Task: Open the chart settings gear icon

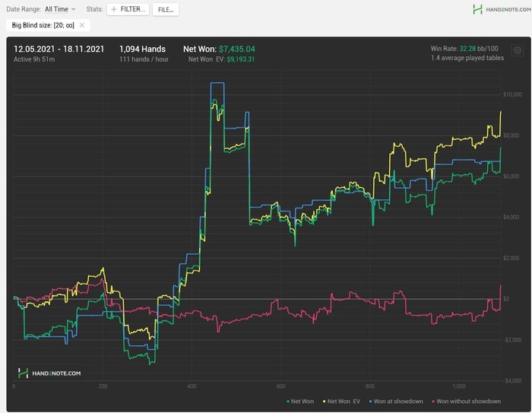Action: (518, 50)
